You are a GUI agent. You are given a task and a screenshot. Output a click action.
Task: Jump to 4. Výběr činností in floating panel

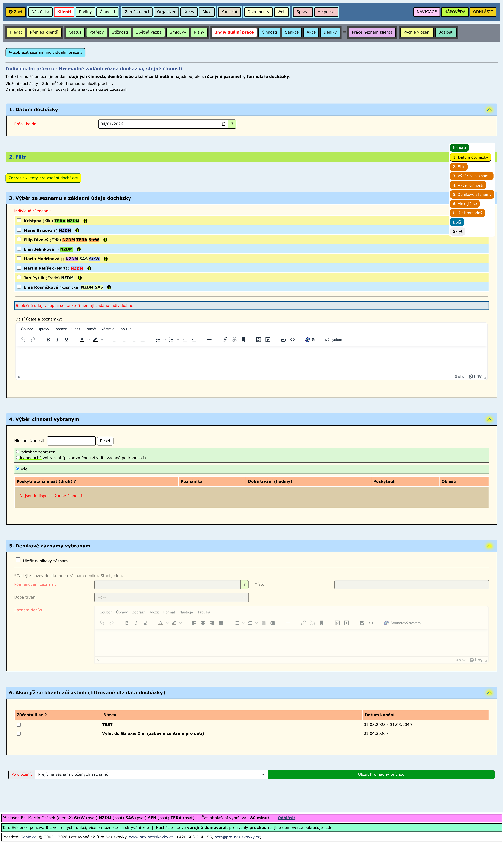pos(468,185)
